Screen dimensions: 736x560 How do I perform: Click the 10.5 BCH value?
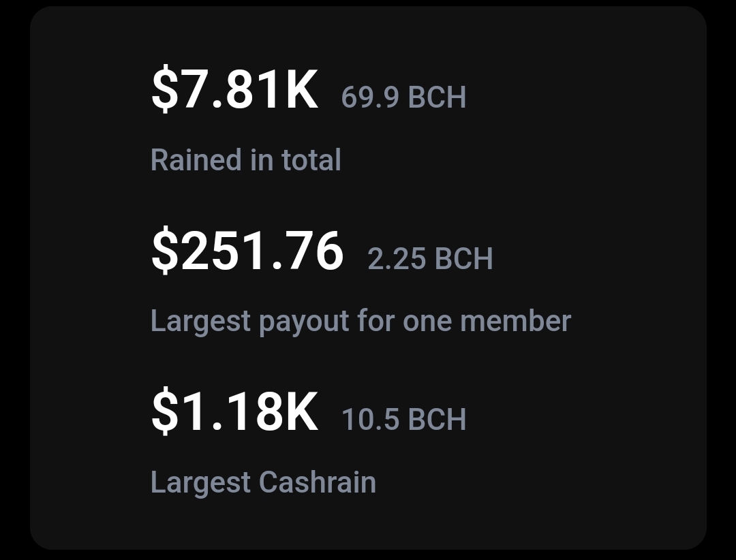pyautogui.click(x=403, y=419)
